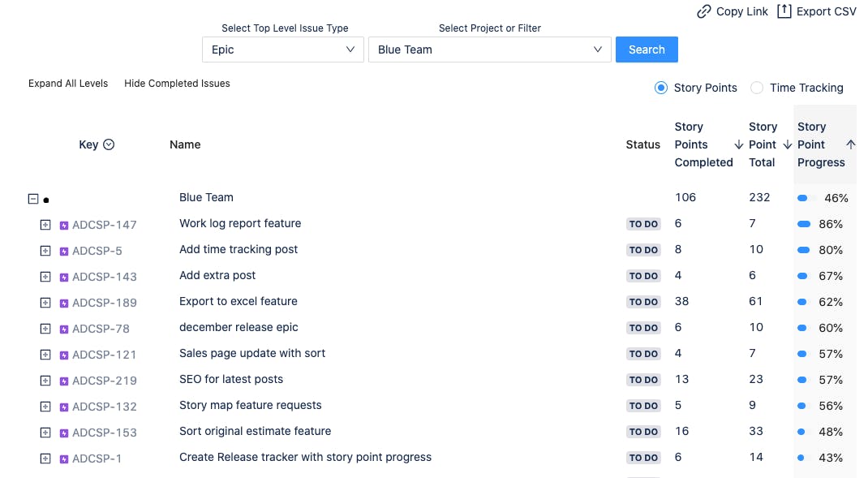Click the Blue Team completed value 106

pyautogui.click(x=685, y=198)
